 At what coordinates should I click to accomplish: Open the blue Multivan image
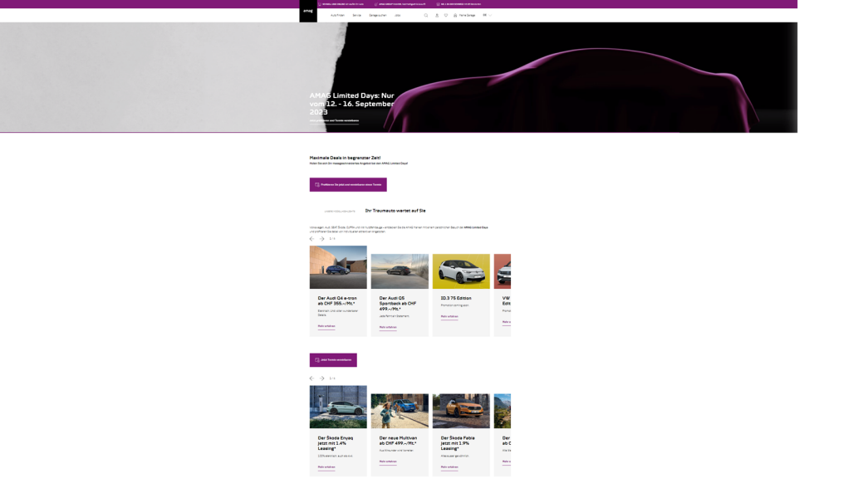coord(400,411)
